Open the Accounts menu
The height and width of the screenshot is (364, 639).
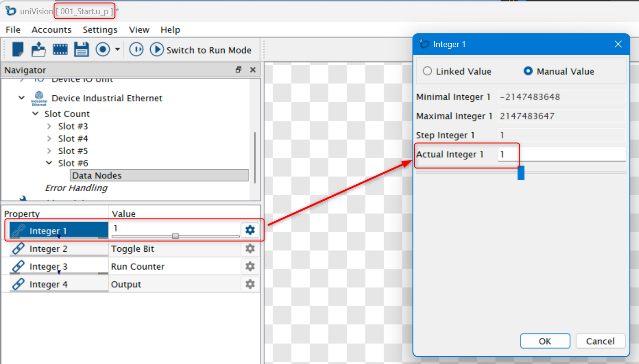pos(51,30)
